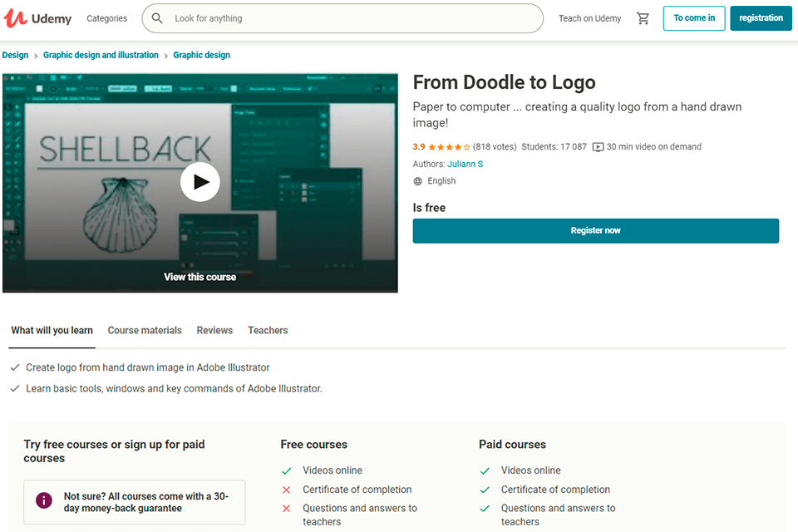This screenshot has width=798, height=532.
Task: Click the money-back guarantee info icon
Action: [x=44, y=500]
